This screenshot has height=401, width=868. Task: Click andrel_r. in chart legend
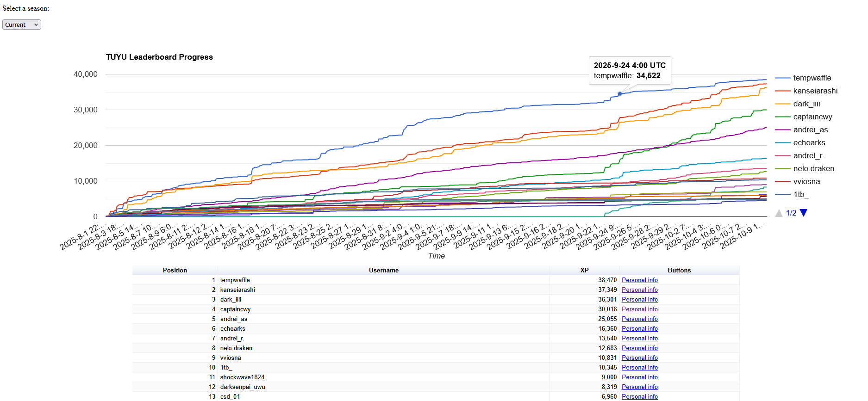click(x=808, y=155)
